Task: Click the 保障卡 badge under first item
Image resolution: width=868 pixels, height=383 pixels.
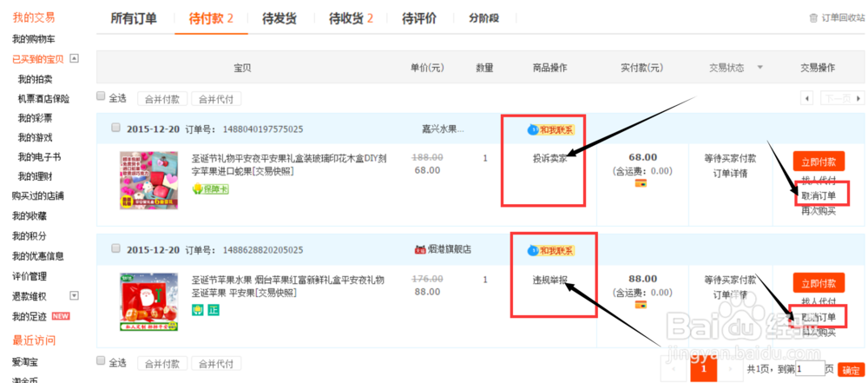Action: click(x=210, y=189)
